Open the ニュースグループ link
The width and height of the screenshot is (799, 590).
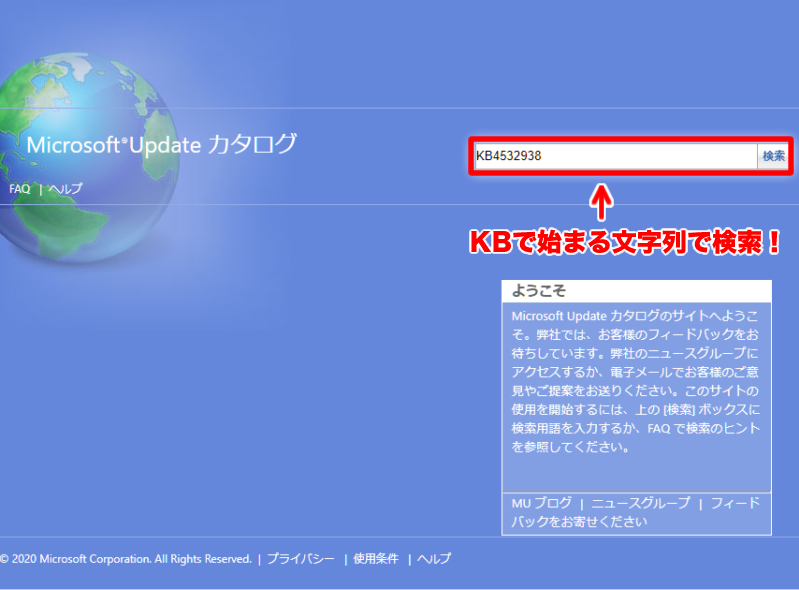(640, 503)
